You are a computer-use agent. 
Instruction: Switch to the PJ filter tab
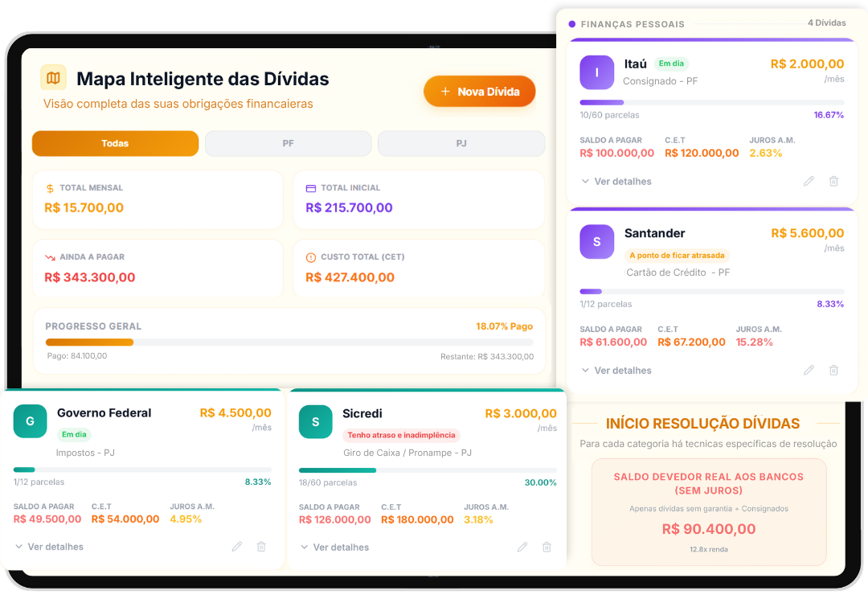[x=461, y=143]
